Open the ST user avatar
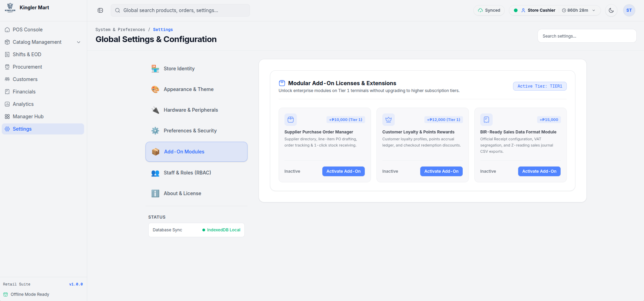Image resolution: width=644 pixels, height=301 pixels. click(x=629, y=10)
